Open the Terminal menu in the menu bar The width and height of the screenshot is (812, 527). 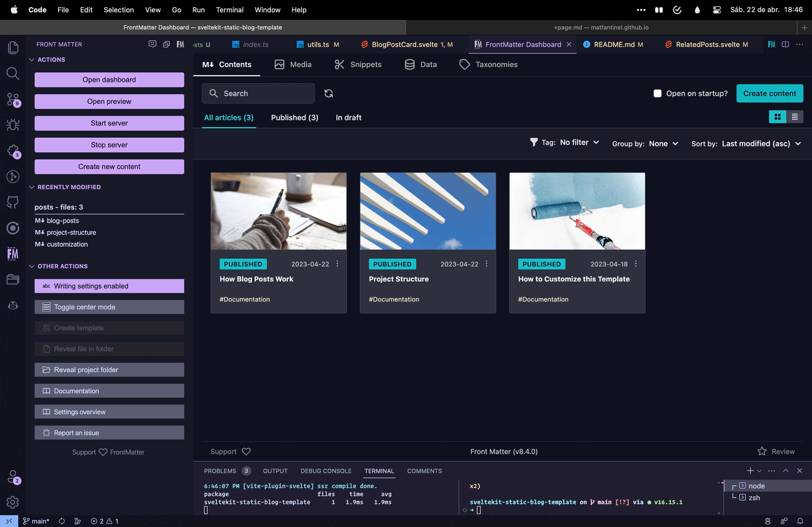[x=230, y=10]
